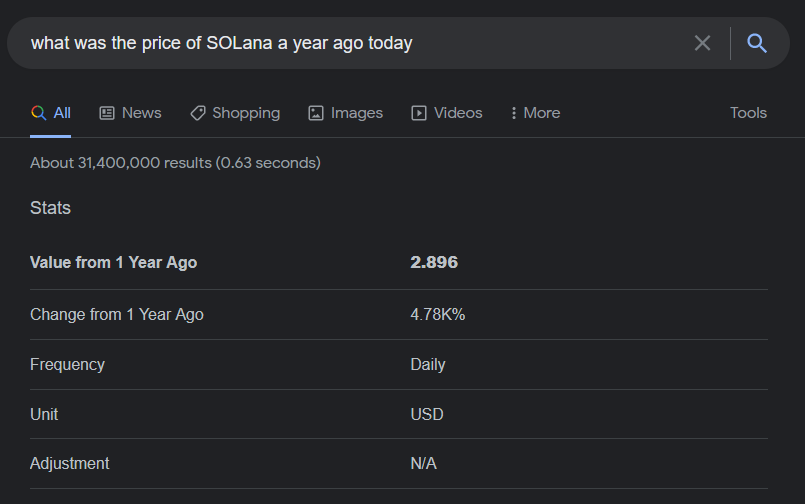Select the 4.78K% change value
Viewport: 805px width, 504px height.
point(438,314)
